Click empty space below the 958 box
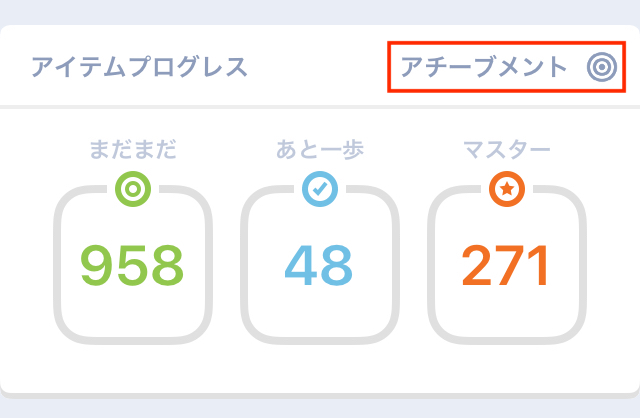The width and height of the screenshot is (640, 418). 133,369
